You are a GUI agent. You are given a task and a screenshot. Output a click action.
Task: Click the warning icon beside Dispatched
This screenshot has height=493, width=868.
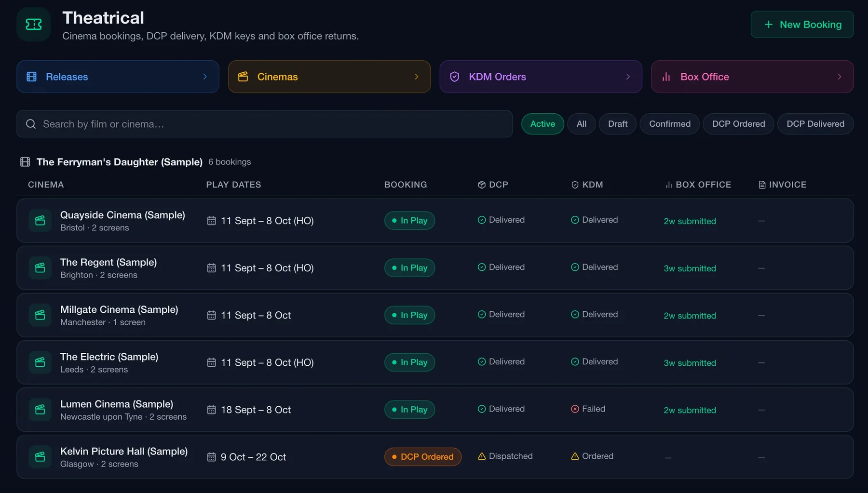[482, 456]
